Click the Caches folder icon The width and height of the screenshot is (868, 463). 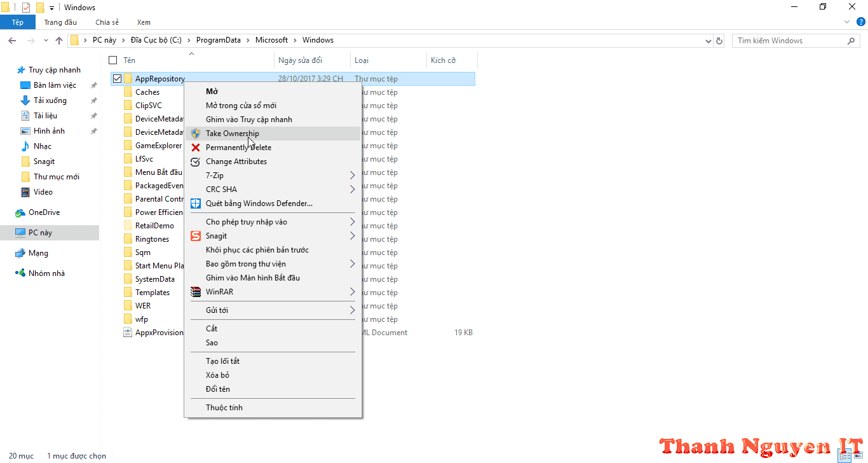coord(128,92)
